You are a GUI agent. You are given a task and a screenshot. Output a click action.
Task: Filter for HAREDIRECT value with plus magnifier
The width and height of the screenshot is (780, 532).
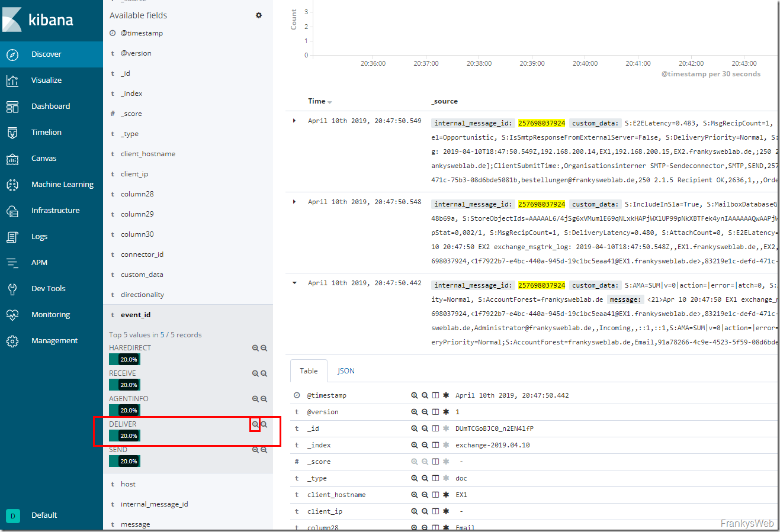click(x=255, y=348)
